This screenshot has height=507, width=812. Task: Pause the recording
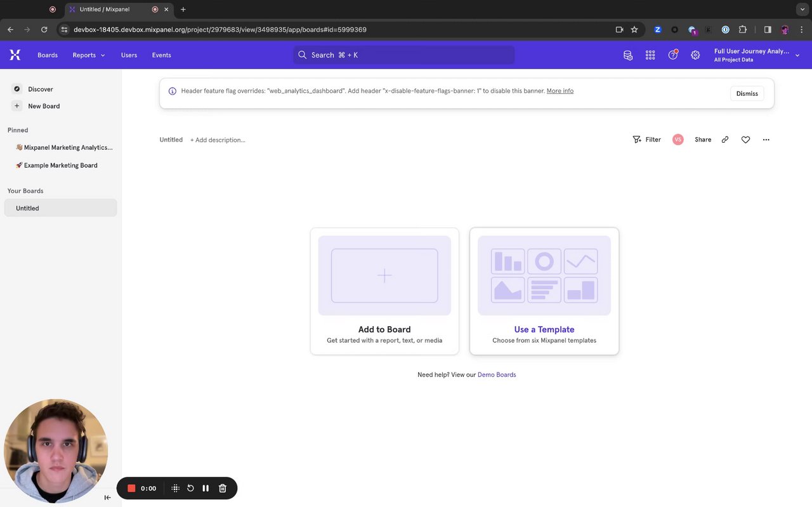(206, 488)
